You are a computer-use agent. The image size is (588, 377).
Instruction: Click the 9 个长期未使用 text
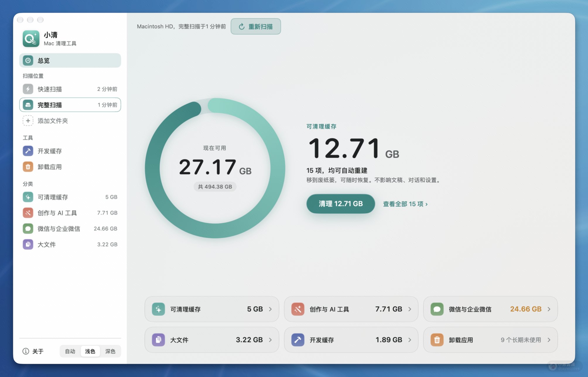click(x=521, y=340)
